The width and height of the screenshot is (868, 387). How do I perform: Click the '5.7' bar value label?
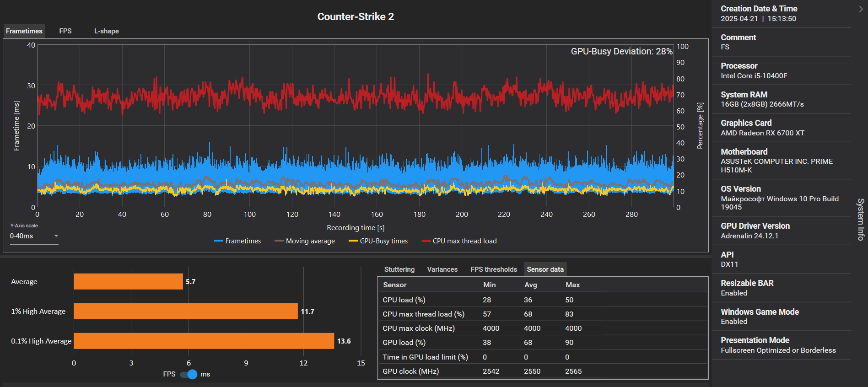coord(191,282)
